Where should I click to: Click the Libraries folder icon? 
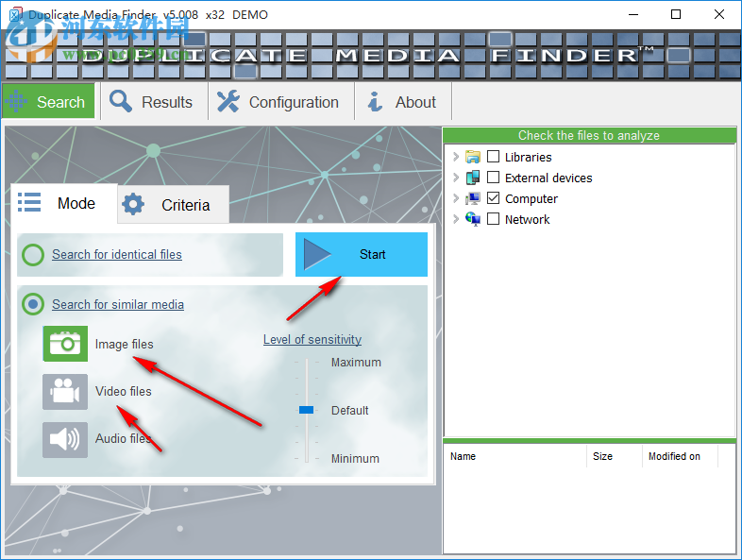pyautogui.click(x=472, y=157)
